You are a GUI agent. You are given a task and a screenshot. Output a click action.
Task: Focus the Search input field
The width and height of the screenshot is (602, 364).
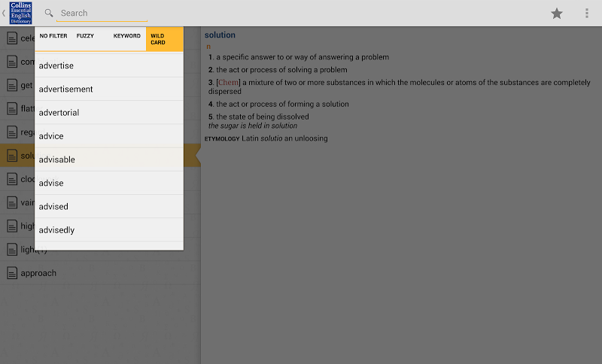(x=102, y=14)
